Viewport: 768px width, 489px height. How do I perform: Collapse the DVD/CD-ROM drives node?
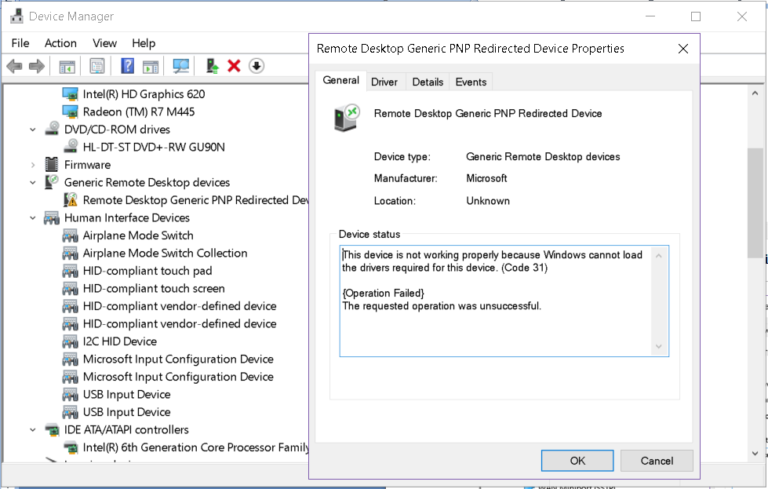[x=33, y=130]
